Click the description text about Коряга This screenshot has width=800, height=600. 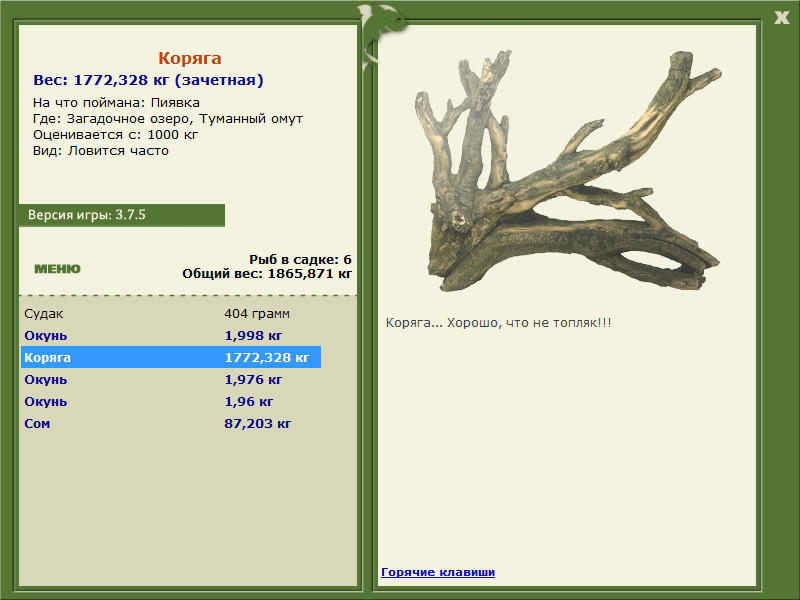[498, 323]
